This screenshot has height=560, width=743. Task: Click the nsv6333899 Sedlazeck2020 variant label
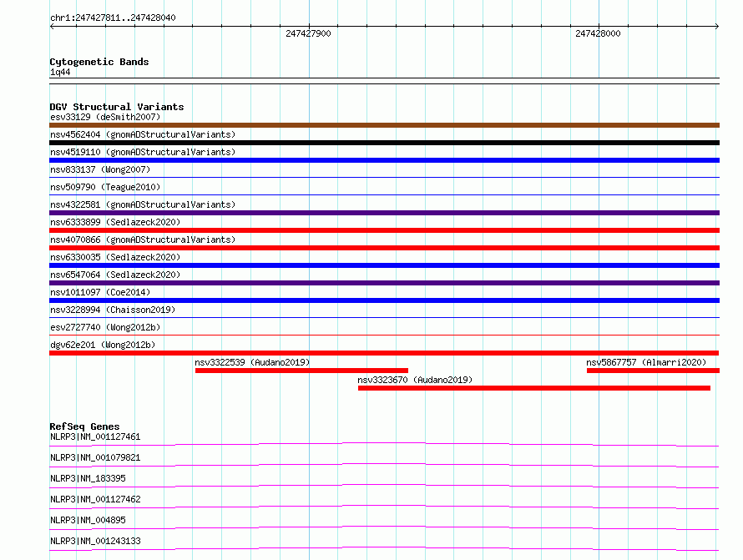click(114, 222)
